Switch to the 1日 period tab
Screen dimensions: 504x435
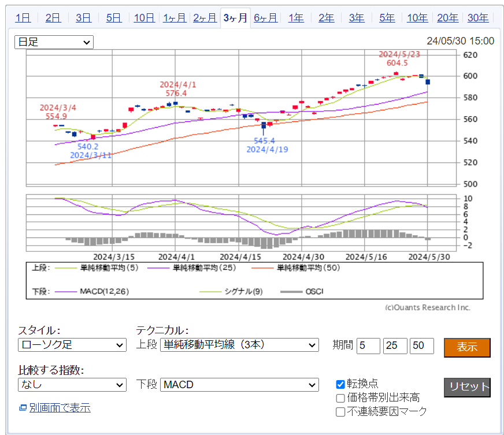click(x=23, y=18)
